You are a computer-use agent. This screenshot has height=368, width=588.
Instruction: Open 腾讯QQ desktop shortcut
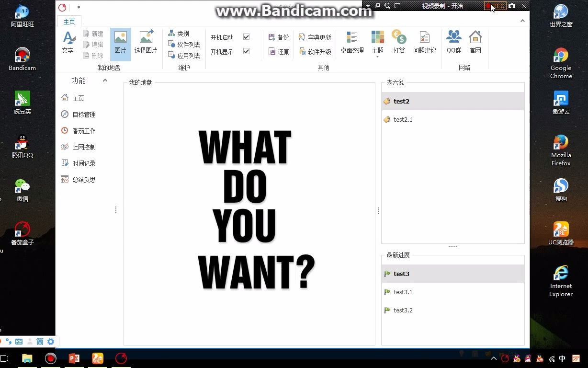[x=22, y=146]
